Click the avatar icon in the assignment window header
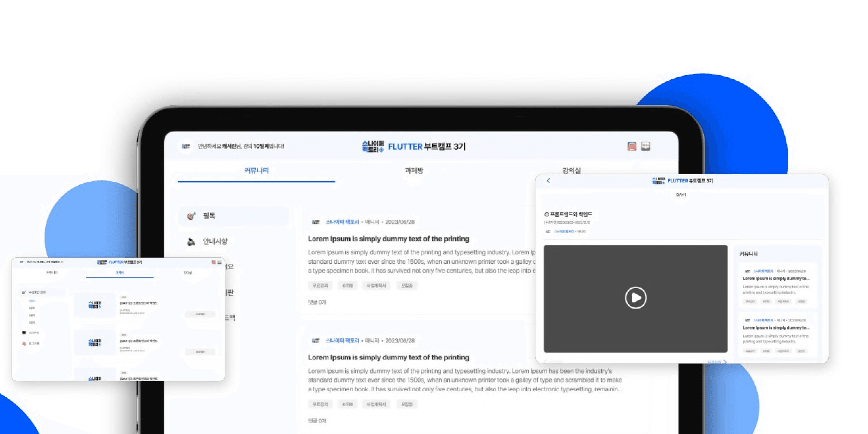This screenshot has width=868, height=434. pyautogui.click(x=22, y=262)
